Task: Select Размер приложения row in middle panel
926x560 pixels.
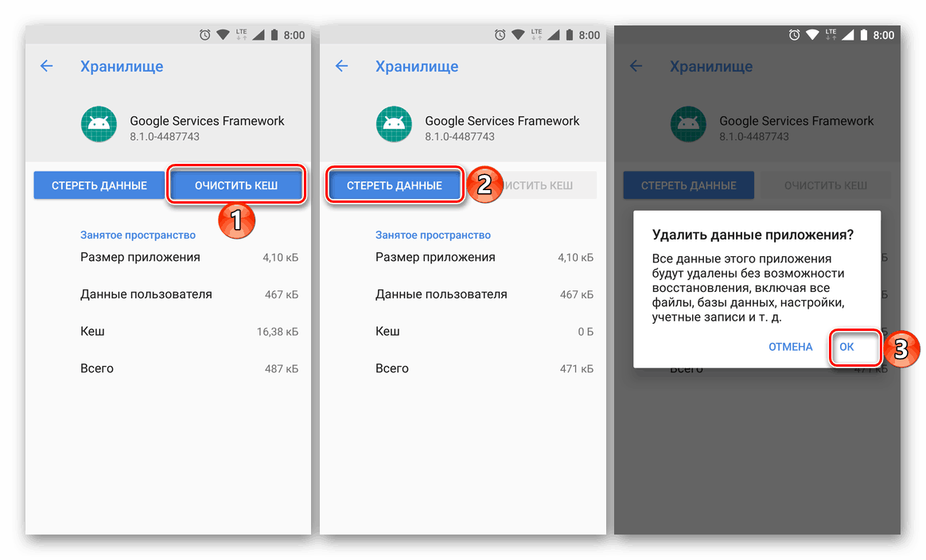Action: point(484,258)
